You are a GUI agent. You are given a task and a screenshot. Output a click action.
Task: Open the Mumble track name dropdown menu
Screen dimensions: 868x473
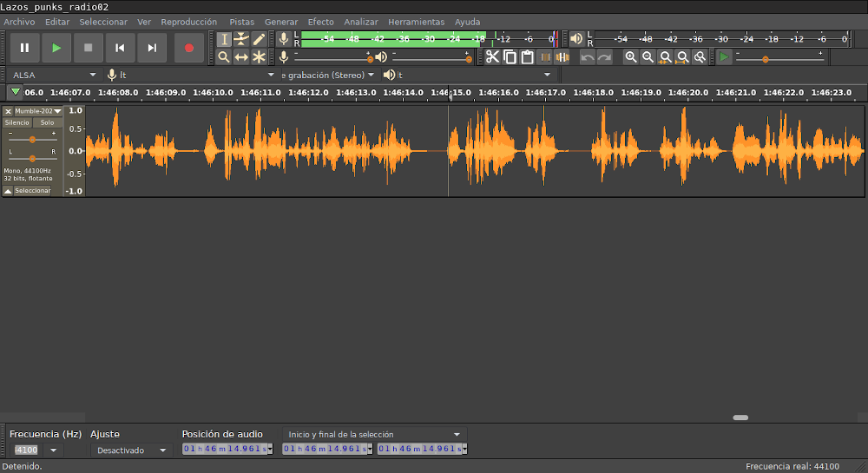pyautogui.click(x=36, y=111)
